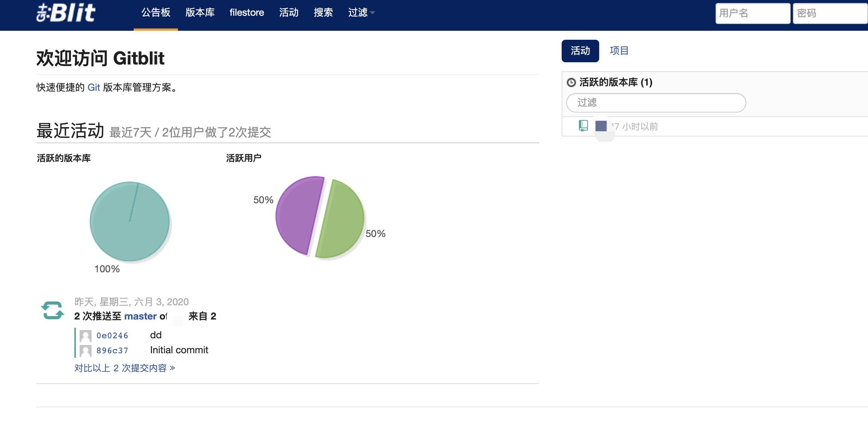This screenshot has height=426, width=868.
Task: Open commit 0e0246
Action: pyautogui.click(x=112, y=336)
